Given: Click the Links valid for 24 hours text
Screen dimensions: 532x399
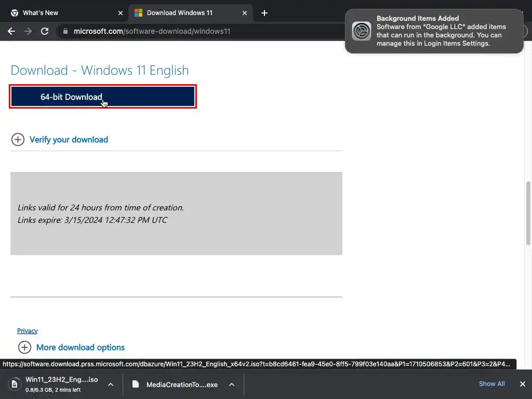Looking at the screenshot, I should [100, 208].
